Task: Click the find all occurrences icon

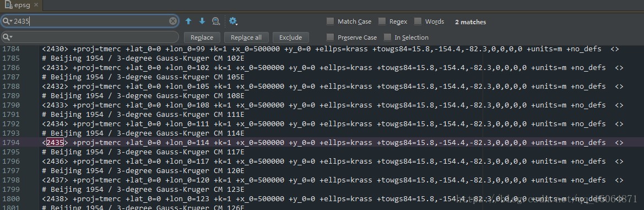Action: [215, 21]
